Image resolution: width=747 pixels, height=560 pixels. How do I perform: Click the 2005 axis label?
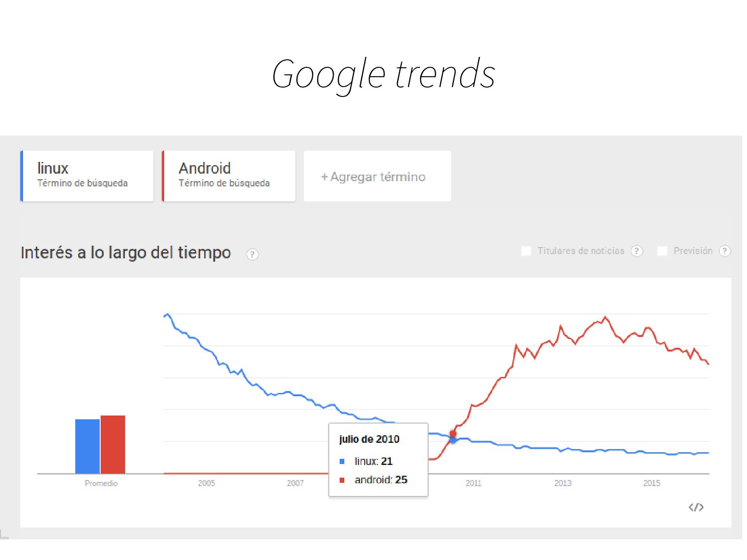tap(207, 483)
